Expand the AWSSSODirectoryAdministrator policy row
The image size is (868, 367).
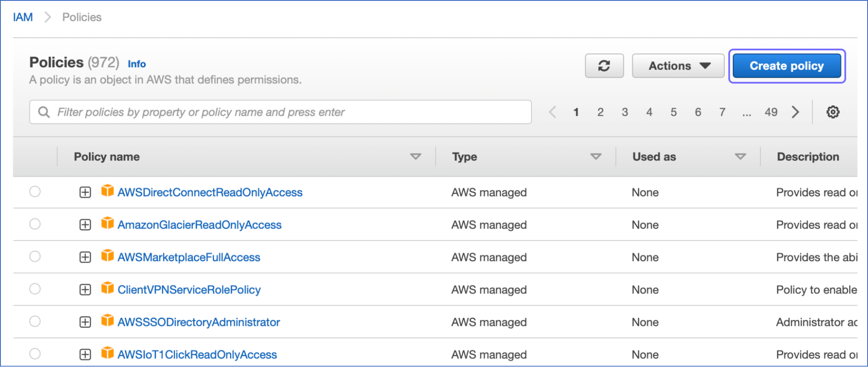click(85, 322)
